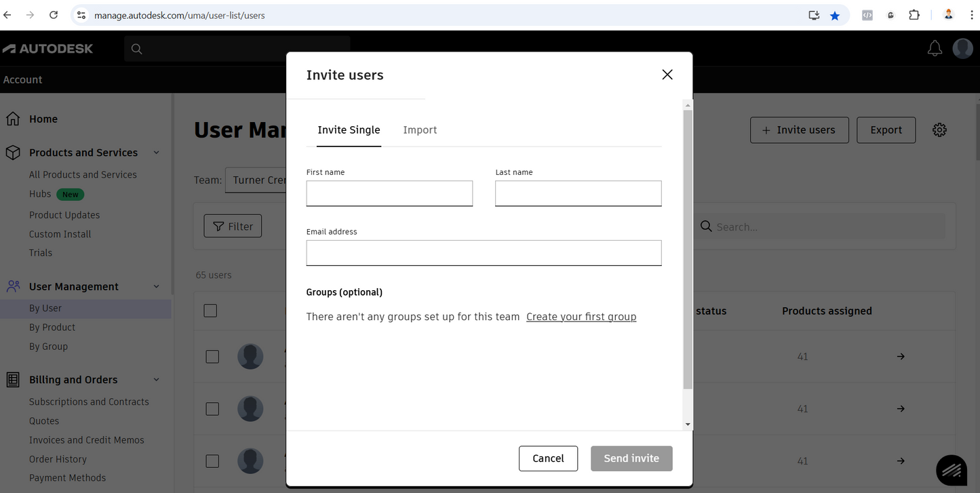Click the Send invite button

click(631, 458)
